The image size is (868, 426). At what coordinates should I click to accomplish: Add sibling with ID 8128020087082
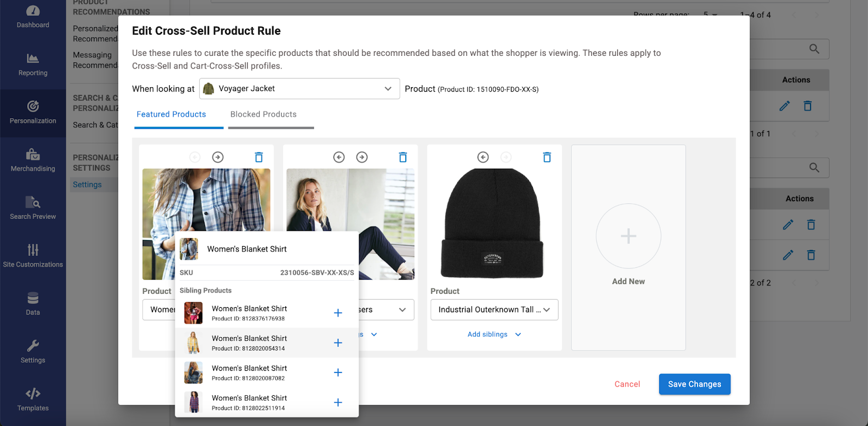[x=338, y=372]
